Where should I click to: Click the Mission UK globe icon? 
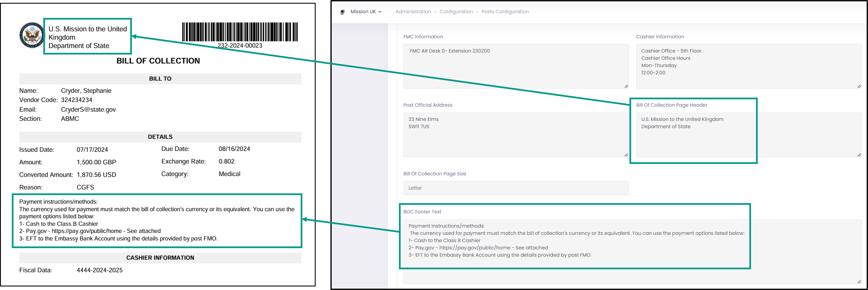(342, 12)
